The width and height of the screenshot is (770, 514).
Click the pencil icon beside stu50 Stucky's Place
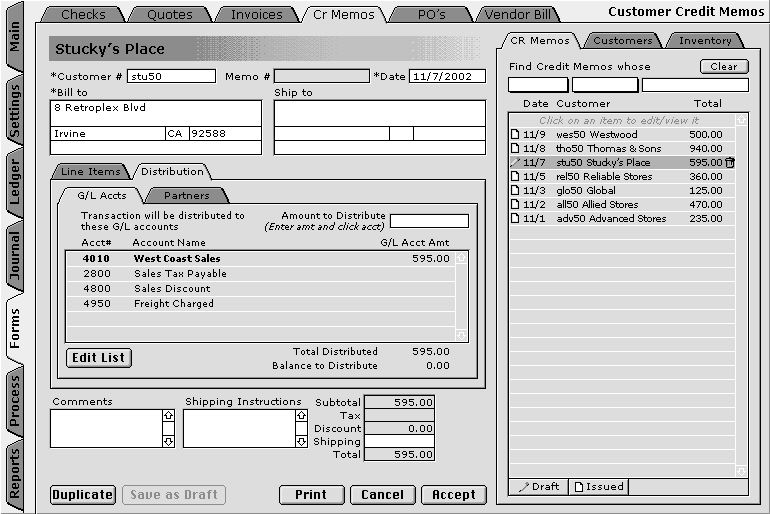tap(515, 162)
